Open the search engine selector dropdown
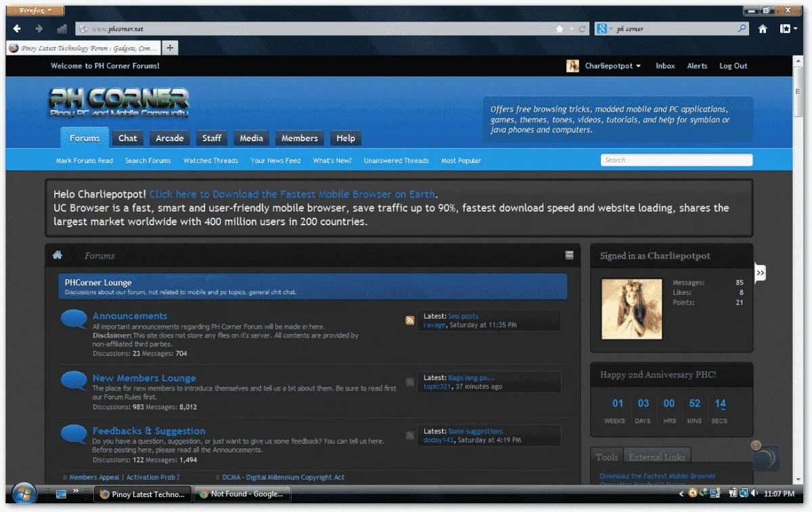812x512 pixels. [x=604, y=29]
